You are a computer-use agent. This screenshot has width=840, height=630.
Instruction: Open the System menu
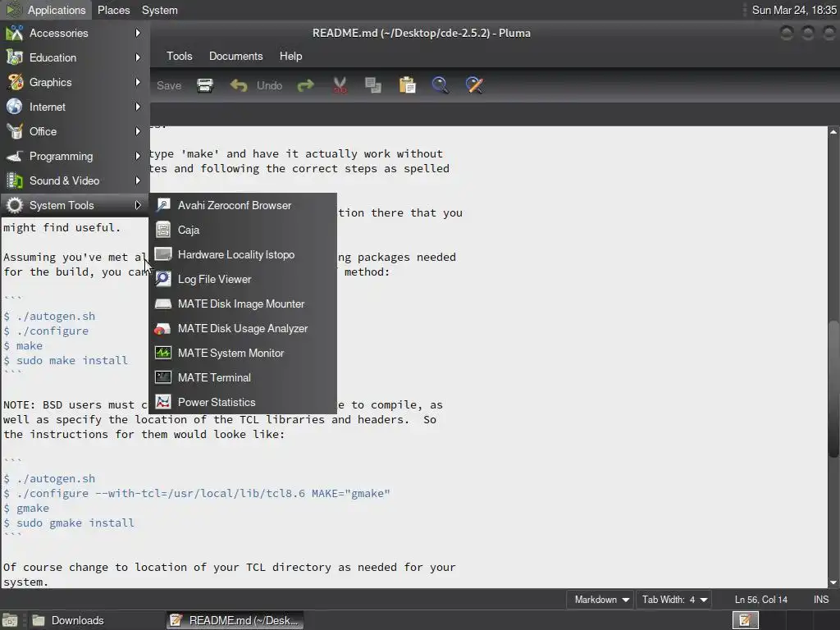[160, 10]
